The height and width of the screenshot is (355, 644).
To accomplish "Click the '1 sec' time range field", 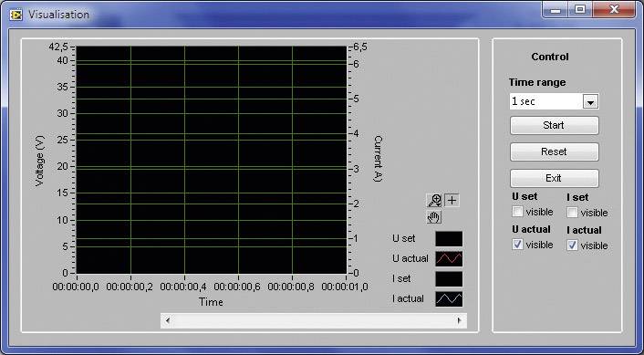I will click(546, 101).
